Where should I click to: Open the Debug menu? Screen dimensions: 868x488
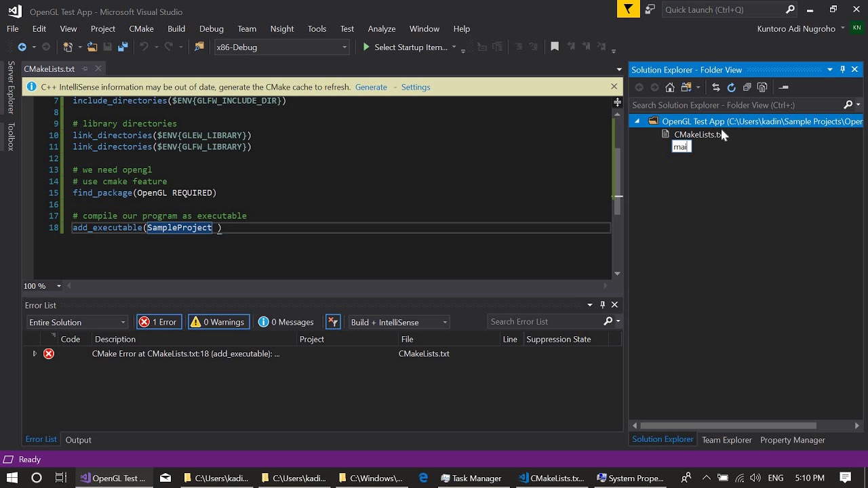point(211,28)
